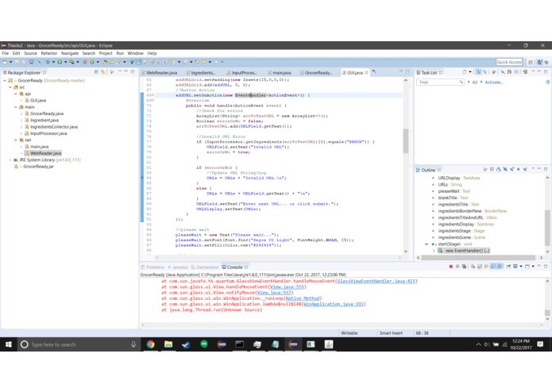Open the Navigate menu
Screen dimensions: 552x392
click(x=70, y=53)
